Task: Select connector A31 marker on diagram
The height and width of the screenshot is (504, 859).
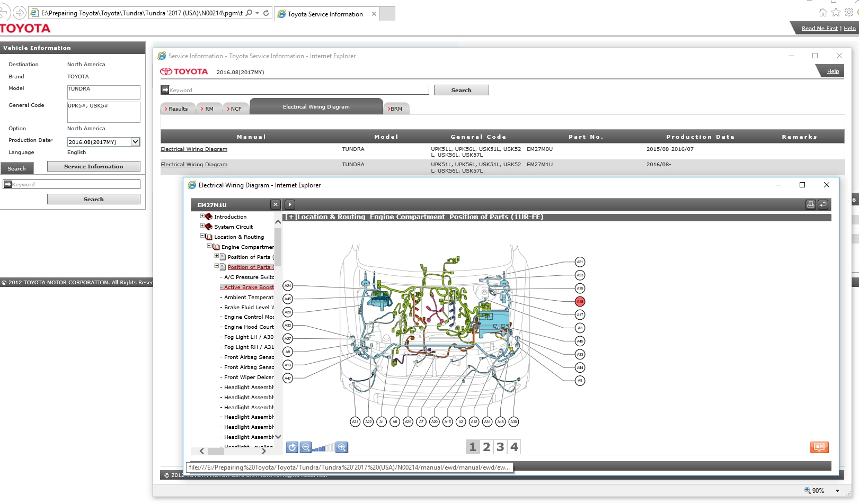Action: (x=355, y=422)
